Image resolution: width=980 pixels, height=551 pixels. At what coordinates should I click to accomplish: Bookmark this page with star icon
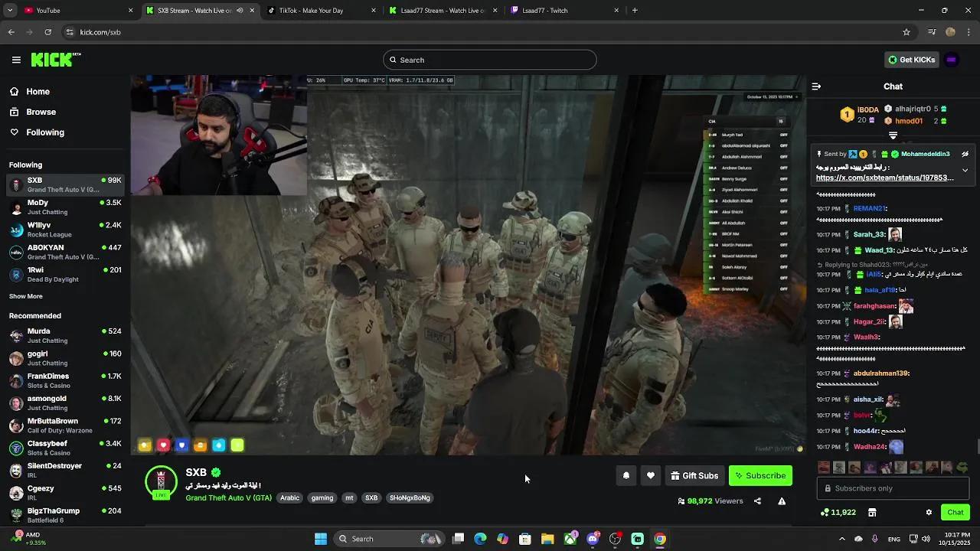point(906,32)
